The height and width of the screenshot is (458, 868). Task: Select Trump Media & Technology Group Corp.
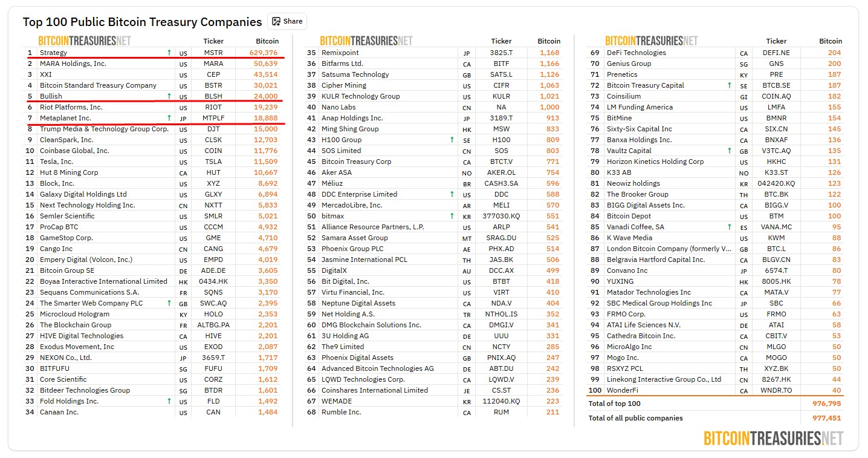(x=104, y=129)
